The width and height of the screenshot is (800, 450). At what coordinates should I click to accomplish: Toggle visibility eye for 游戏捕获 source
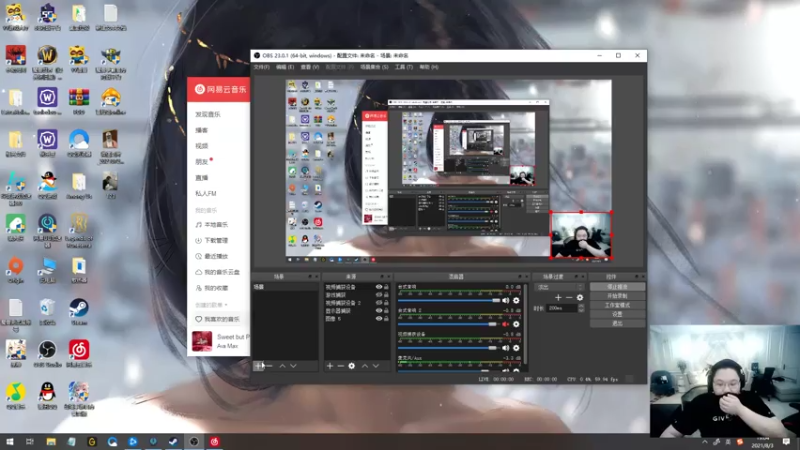[379, 295]
